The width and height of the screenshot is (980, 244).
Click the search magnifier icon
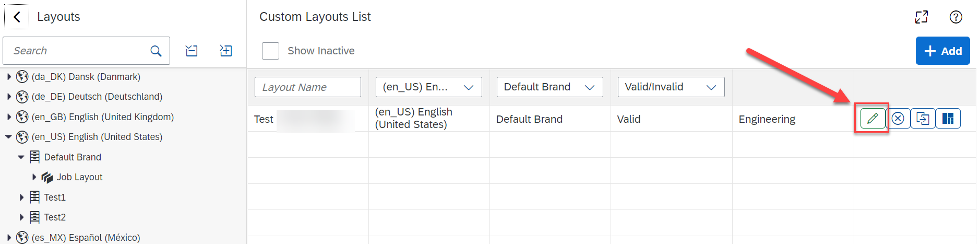[156, 51]
